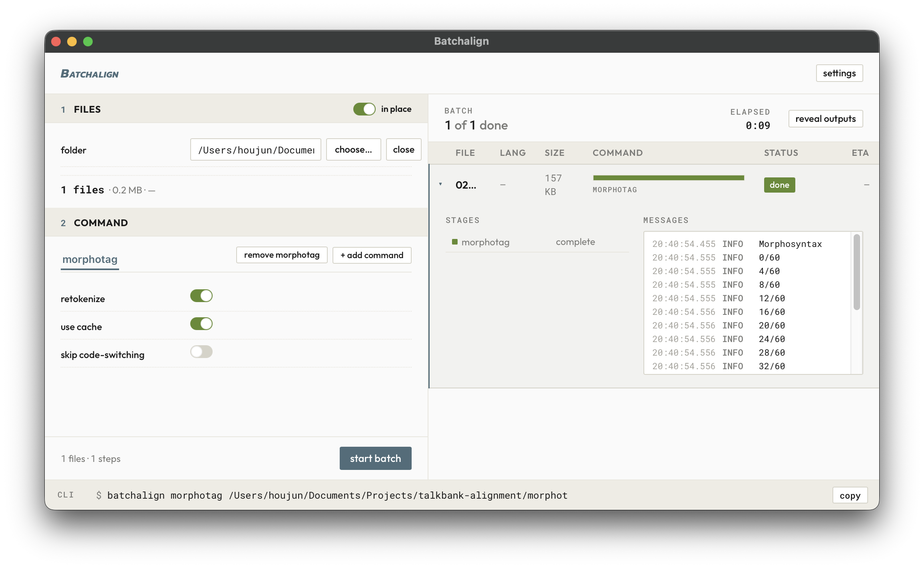Click the 1 files 0.2 MB summary

(108, 190)
